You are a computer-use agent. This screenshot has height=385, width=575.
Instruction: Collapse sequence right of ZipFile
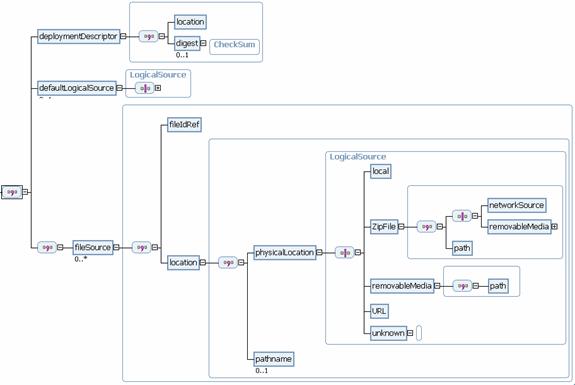coord(440,227)
